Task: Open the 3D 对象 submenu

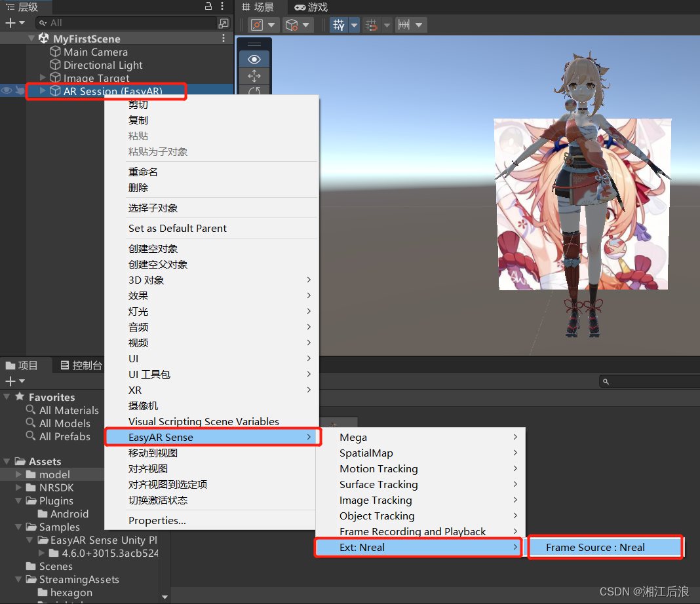Action: click(x=212, y=280)
